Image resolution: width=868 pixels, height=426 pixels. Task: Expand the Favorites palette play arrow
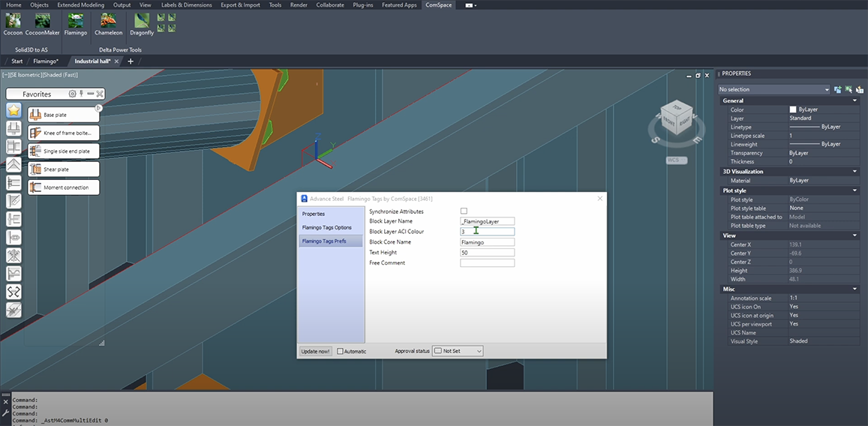point(98,108)
